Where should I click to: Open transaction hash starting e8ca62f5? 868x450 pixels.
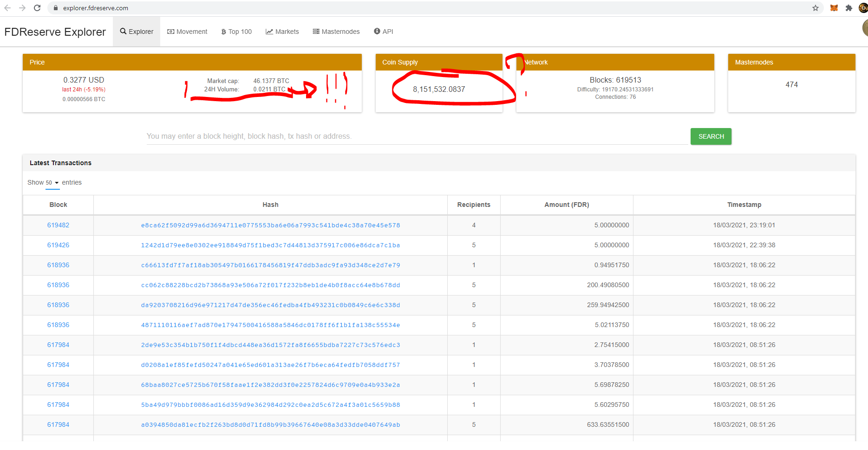(x=270, y=225)
